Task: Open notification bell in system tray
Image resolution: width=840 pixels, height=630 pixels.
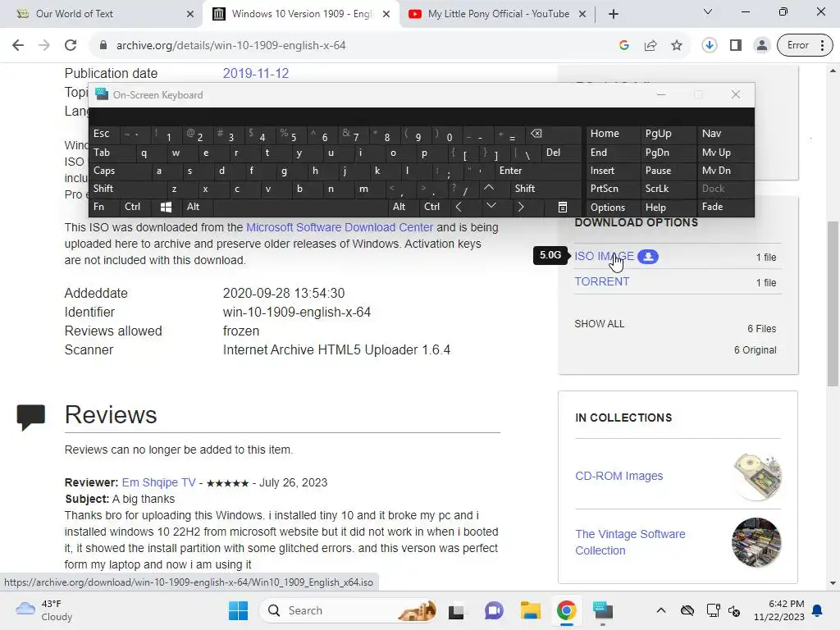Action: [818, 610]
